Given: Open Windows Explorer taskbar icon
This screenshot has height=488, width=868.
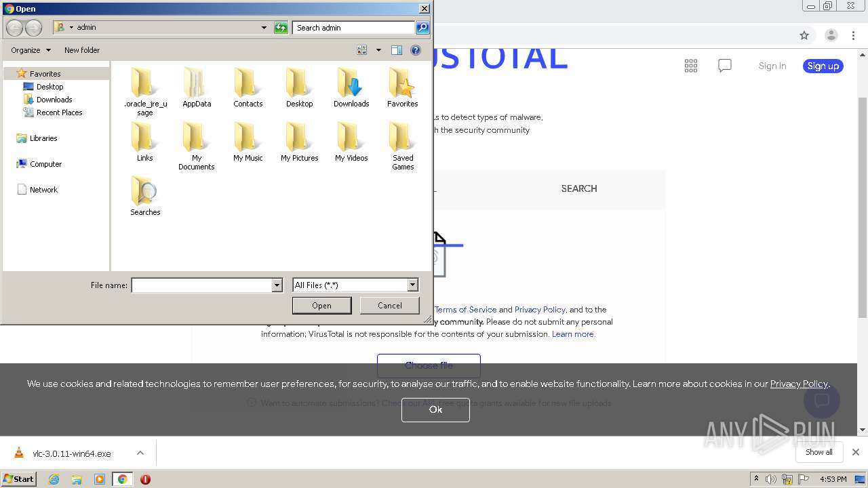Looking at the screenshot, I should pos(77,479).
